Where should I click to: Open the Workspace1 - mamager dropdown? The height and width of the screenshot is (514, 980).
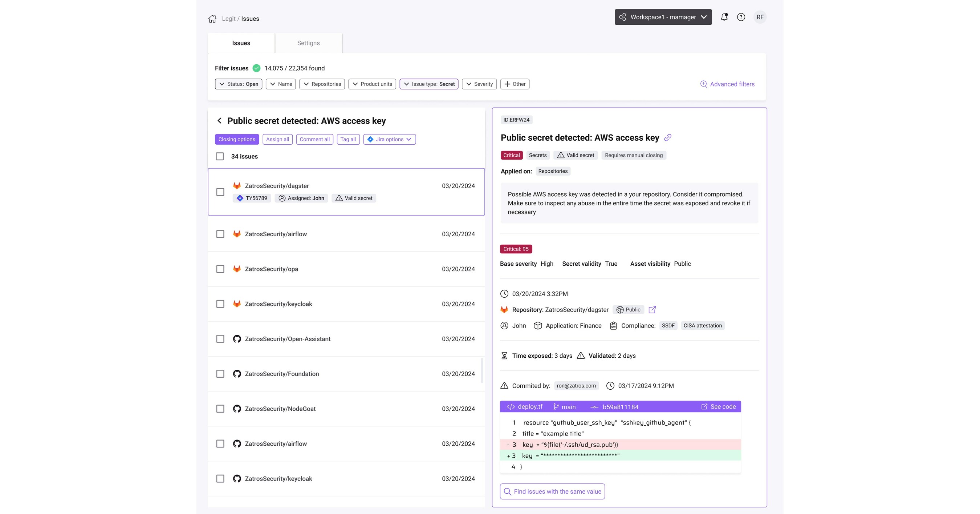663,17
